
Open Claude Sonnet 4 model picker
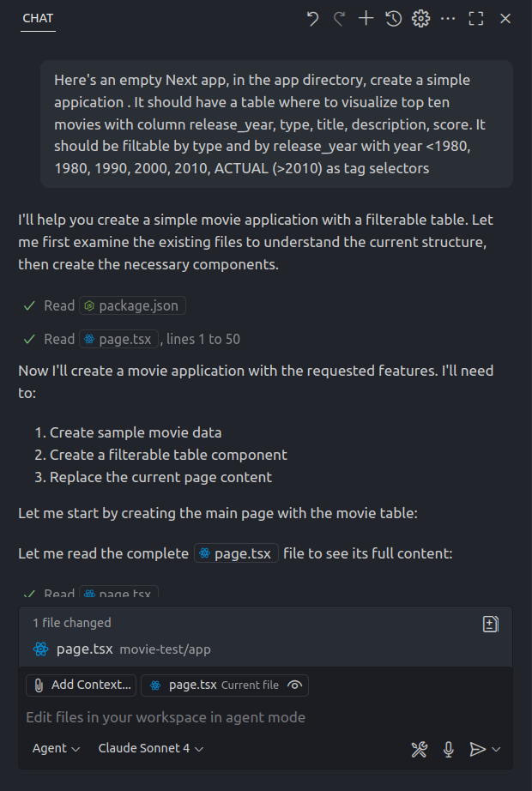(x=151, y=748)
